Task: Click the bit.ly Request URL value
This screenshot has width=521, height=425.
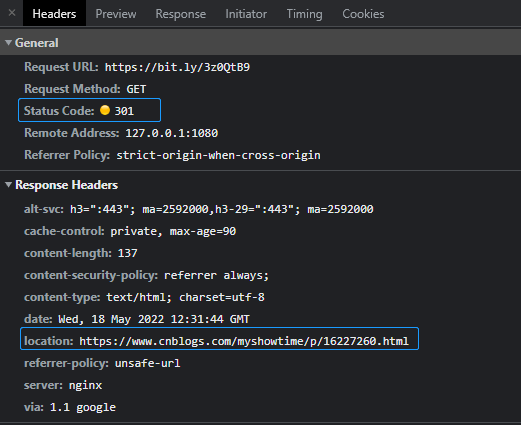Action: 177,67
